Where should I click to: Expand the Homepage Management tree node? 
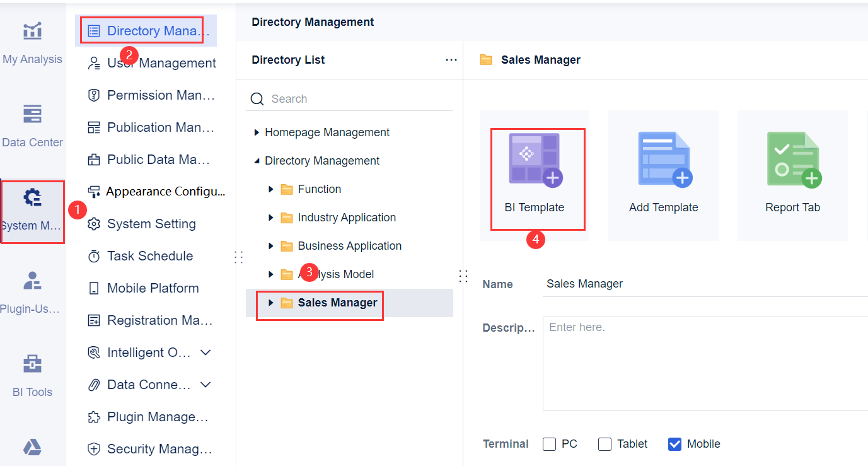click(256, 132)
